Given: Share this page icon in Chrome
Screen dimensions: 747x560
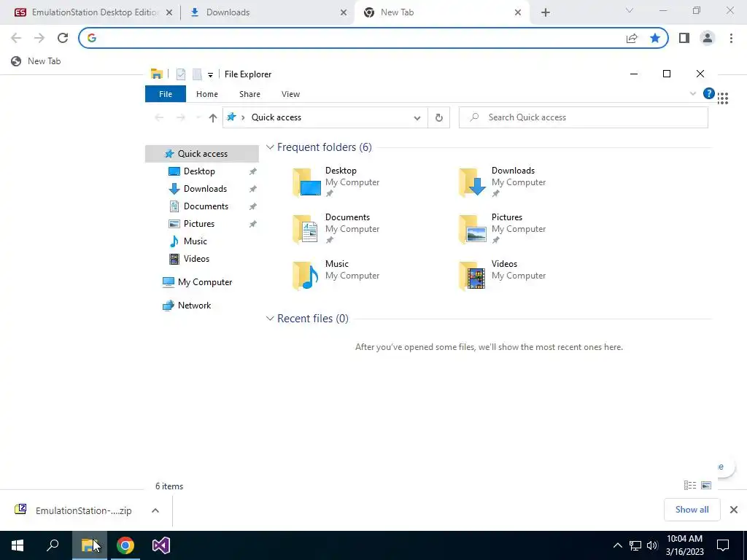Looking at the screenshot, I should [x=632, y=38].
